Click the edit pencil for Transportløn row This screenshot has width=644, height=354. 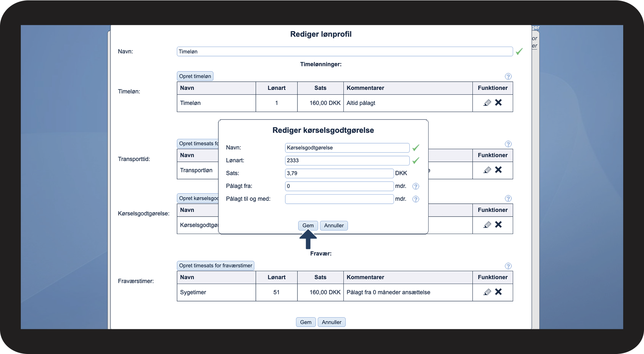487,170
